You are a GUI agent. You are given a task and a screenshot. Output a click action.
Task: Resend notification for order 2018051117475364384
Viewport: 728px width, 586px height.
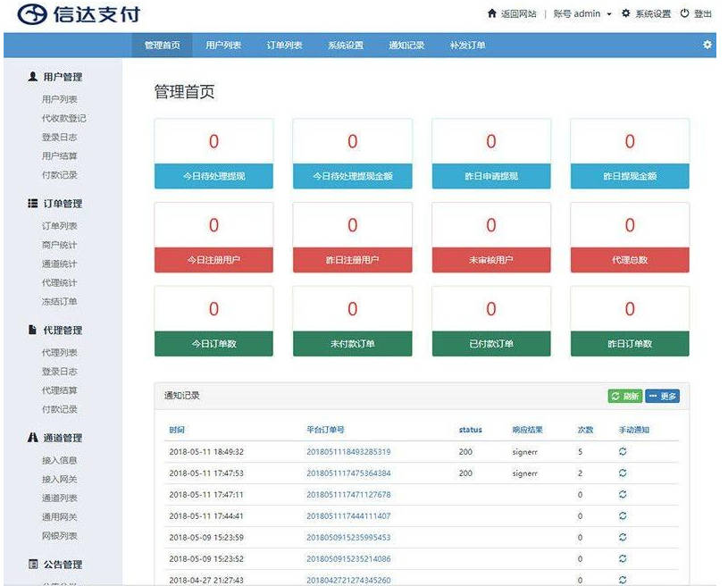coord(623,473)
